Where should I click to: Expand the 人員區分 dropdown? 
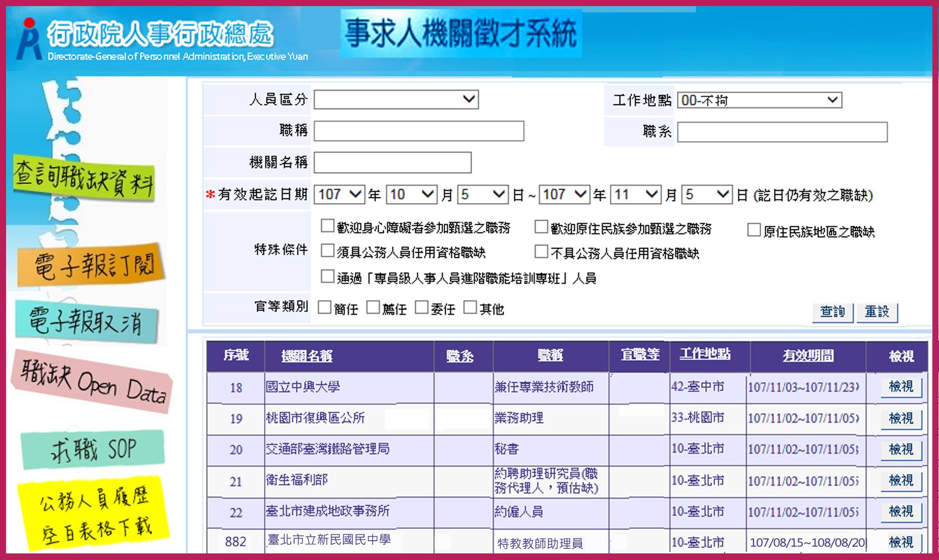tap(396, 99)
